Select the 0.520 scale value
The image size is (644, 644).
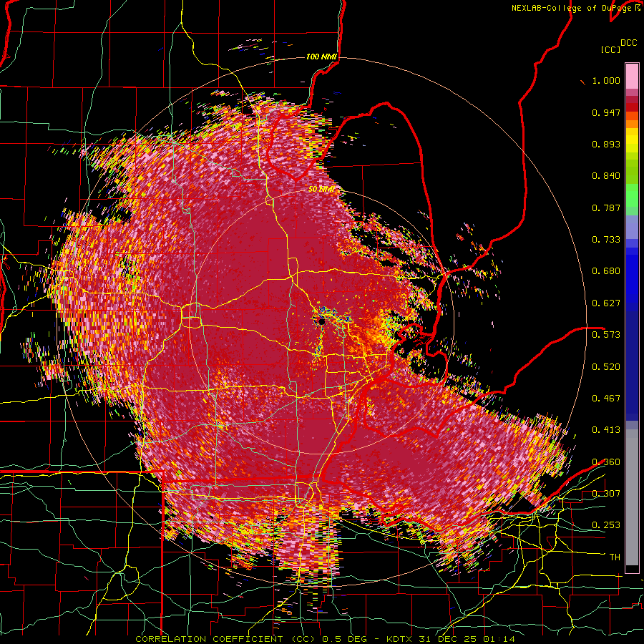(x=606, y=366)
